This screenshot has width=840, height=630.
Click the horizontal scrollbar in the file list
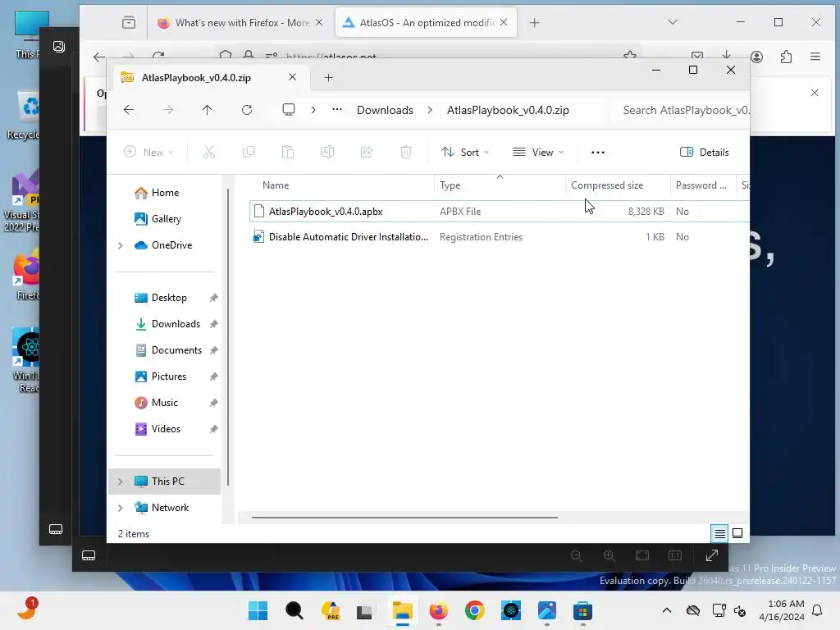pyautogui.click(x=404, y=518)
